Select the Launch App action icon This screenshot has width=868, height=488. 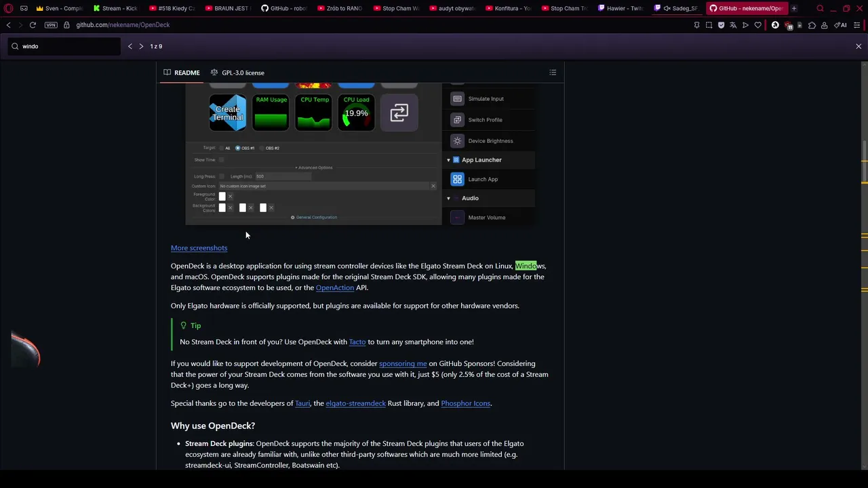(x=457, y=180)
